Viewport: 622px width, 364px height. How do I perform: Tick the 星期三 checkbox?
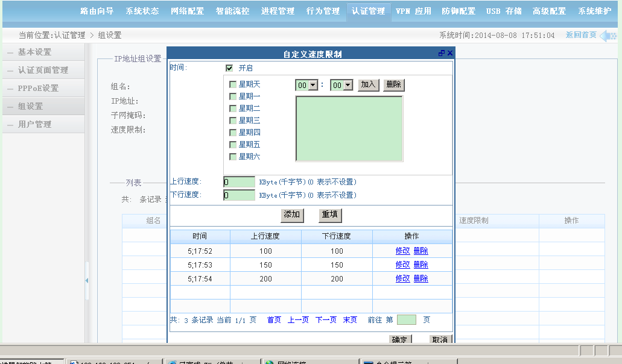[x=233, y=121]
